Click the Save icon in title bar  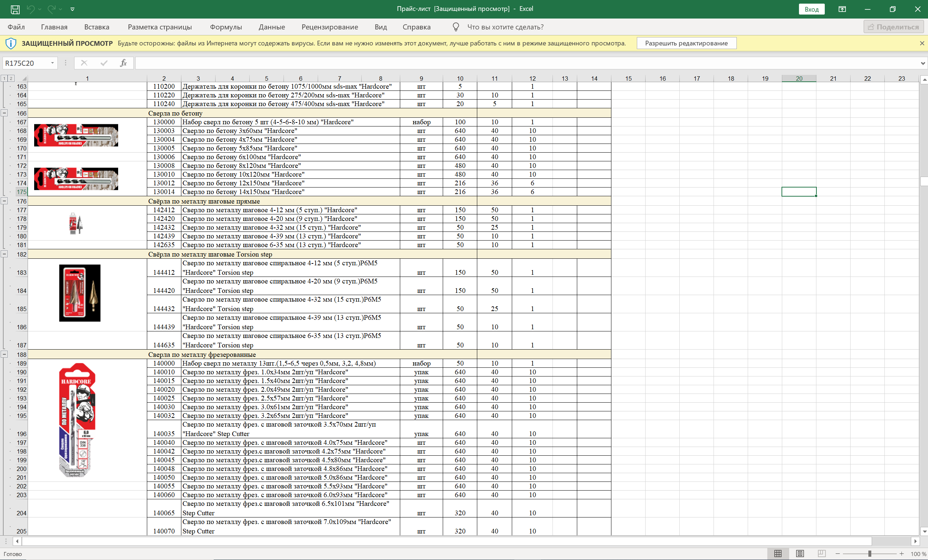click(x=15, y=9)
